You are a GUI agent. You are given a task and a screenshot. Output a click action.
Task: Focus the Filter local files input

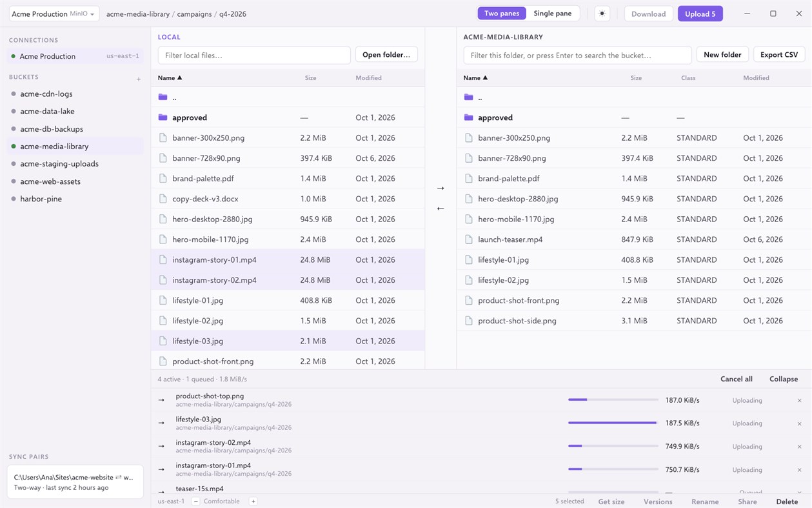(x=254, y=55)
